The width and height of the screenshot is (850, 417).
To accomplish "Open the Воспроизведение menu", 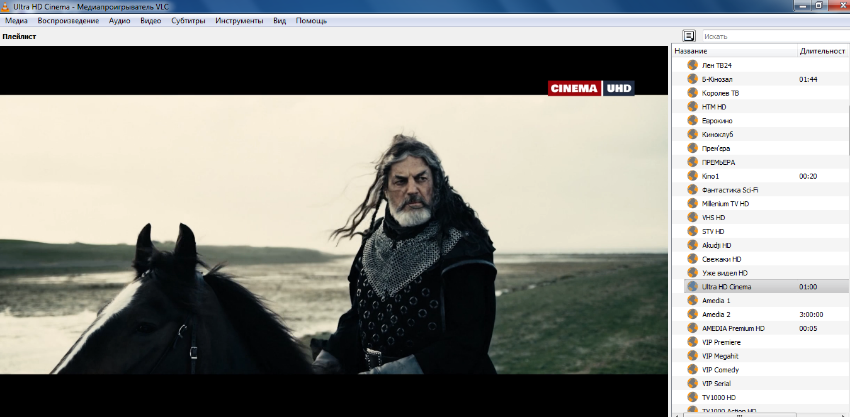I will (68, 21).
